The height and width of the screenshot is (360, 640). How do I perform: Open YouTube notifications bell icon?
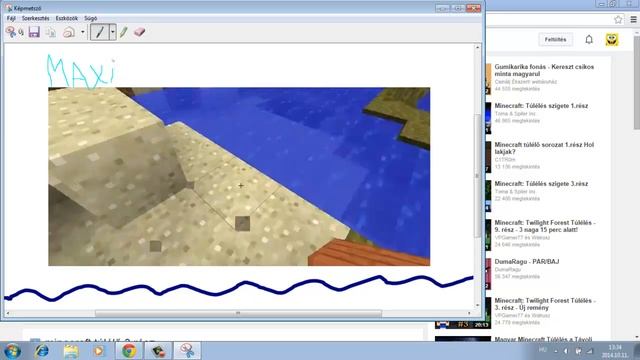(589, 40)
